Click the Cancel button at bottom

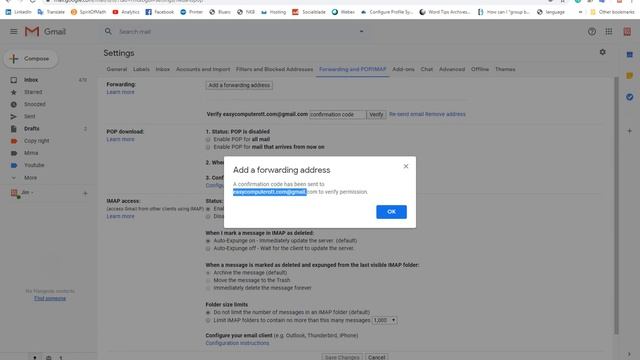click(x=376, y=357)
